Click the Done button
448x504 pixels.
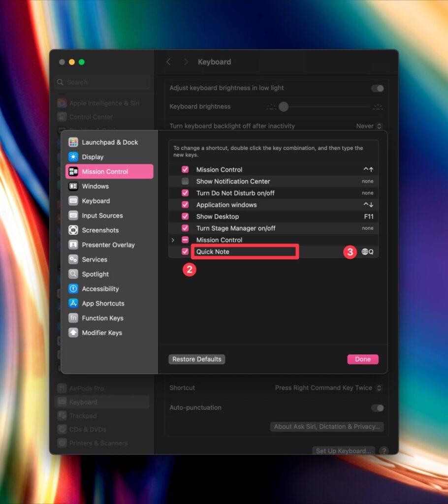(362, 359)
